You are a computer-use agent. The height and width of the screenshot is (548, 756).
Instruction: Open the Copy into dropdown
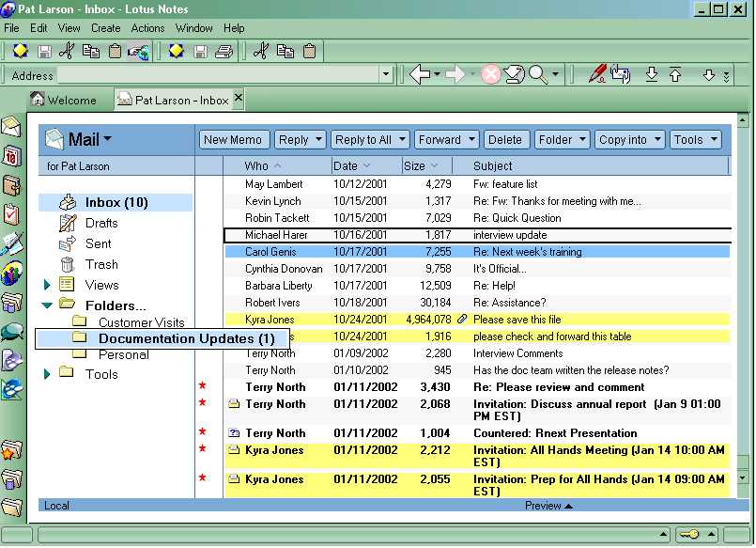629,140
